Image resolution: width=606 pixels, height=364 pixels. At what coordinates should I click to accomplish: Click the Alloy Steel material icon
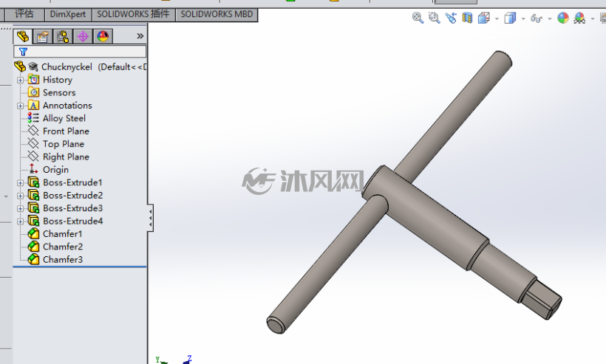click(33, 117)
